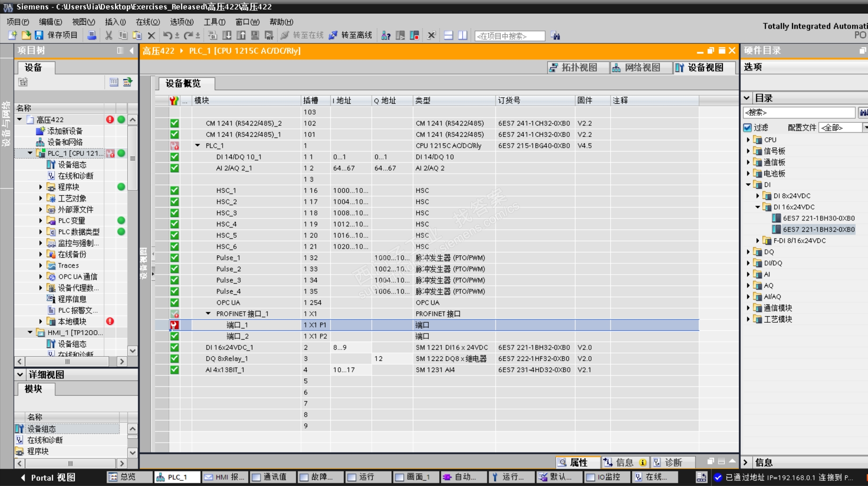Click the project search binoculars icon
The width and height of the screenshot is (868, 486).
click(x=556, y=36)
